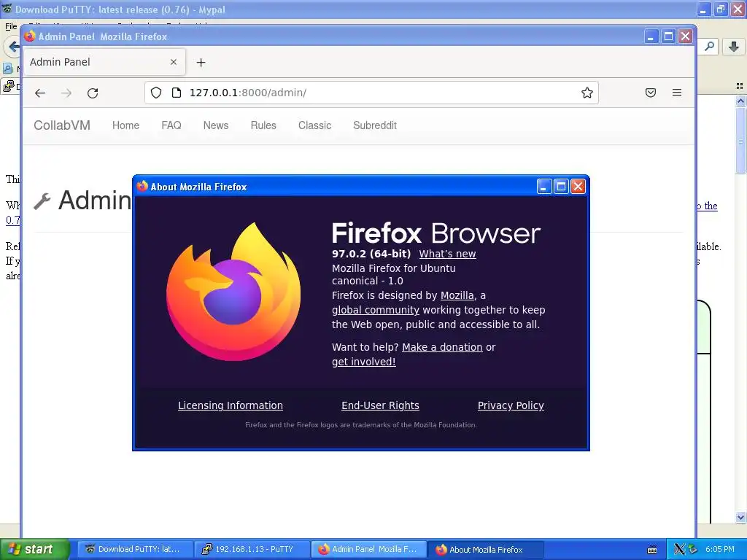Reload the Admin Panel page

click(93, 93)
